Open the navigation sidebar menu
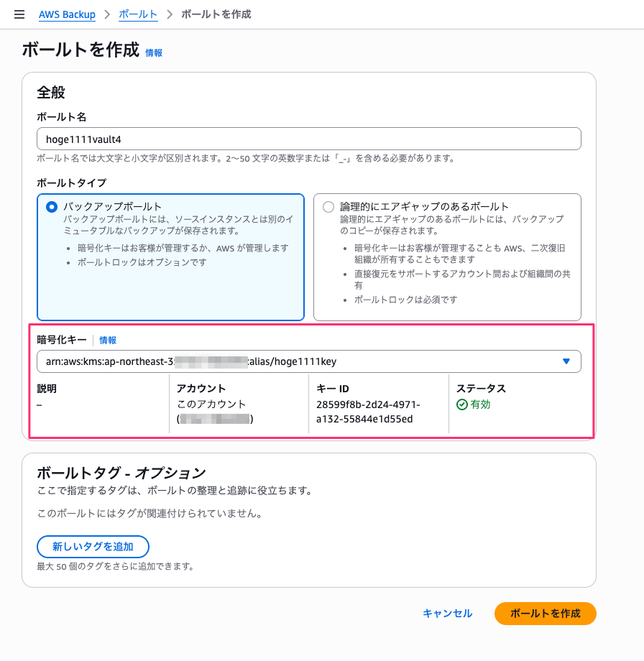The width and height of the screenshot is (644, 661). click(19, 14)
